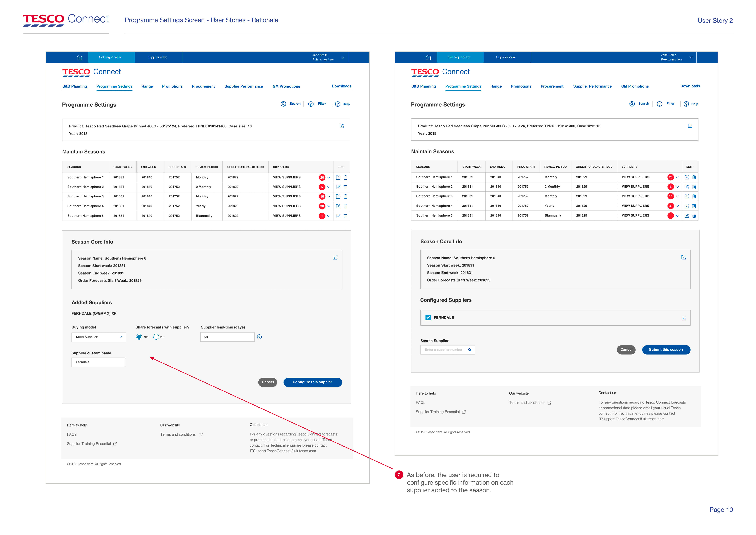Click the home icon in left mockup
Screen dimensions: 756x535
[x=79, y=57]
